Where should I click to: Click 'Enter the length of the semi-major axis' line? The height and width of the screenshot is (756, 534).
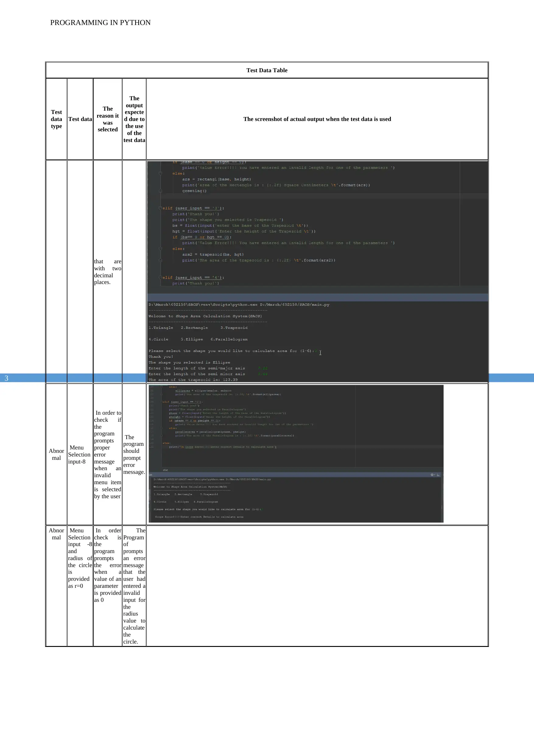tap(196, 368)
